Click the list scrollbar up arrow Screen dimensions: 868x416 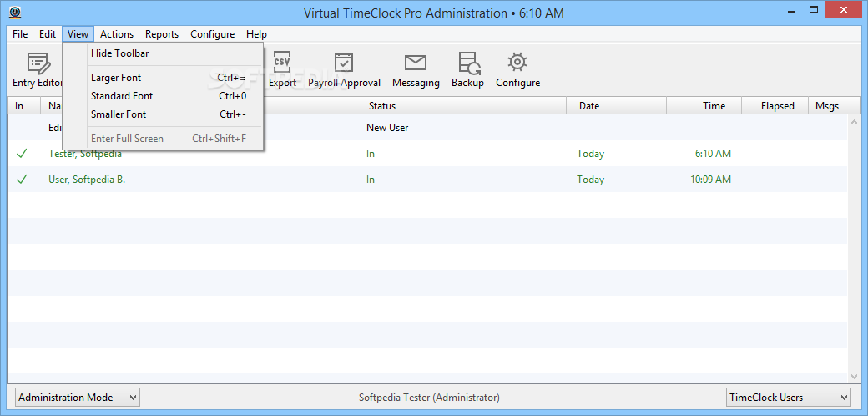pyautogui.click(x=854, y=121)
